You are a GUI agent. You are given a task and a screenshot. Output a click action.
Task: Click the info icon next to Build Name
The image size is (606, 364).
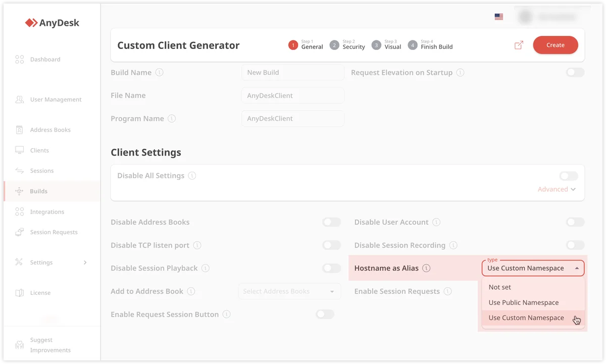pyautogui.click(x=160, y=73)
